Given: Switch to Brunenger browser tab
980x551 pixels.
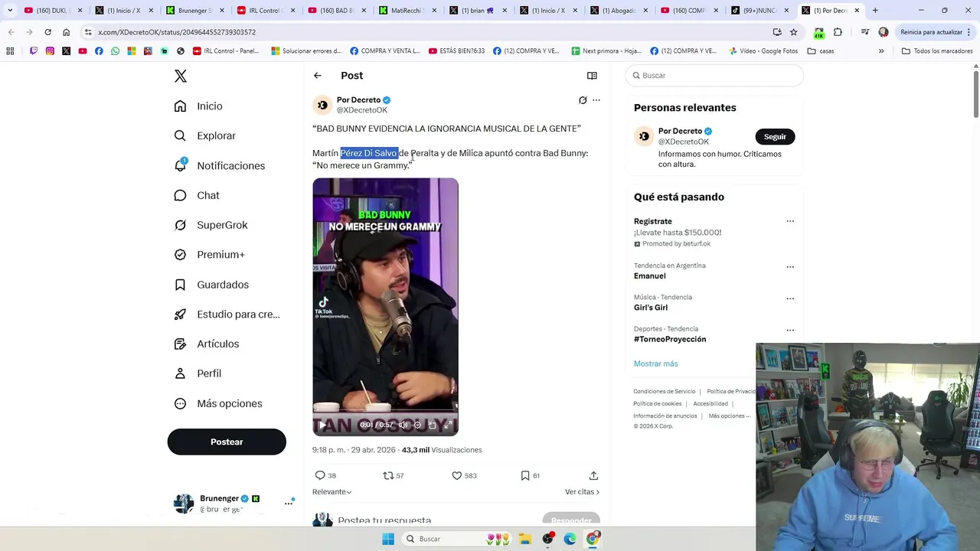Looking at the screenshot, I should tap(194, 11).
